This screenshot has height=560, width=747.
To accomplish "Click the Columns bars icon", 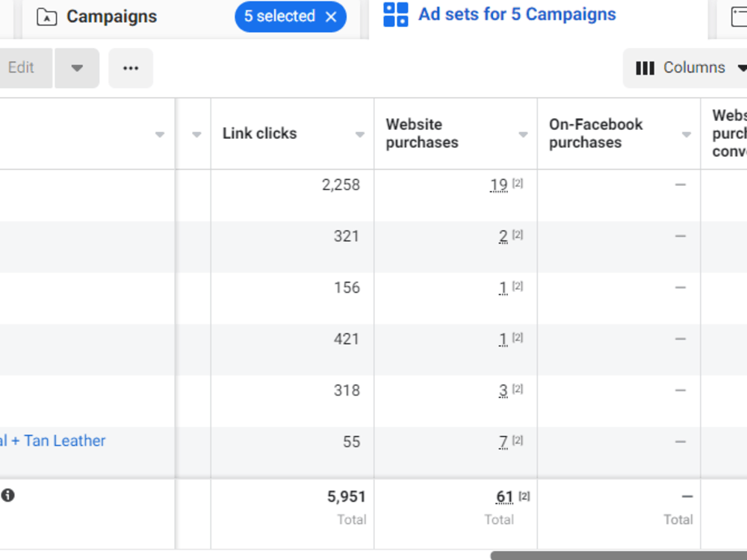I will (x=645, y=68).
